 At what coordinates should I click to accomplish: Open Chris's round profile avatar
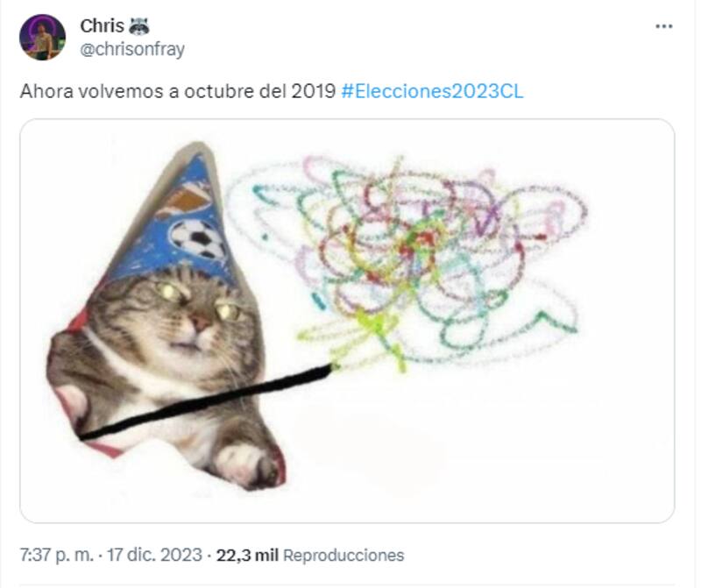pyautogui.click(x=42, y=38)
